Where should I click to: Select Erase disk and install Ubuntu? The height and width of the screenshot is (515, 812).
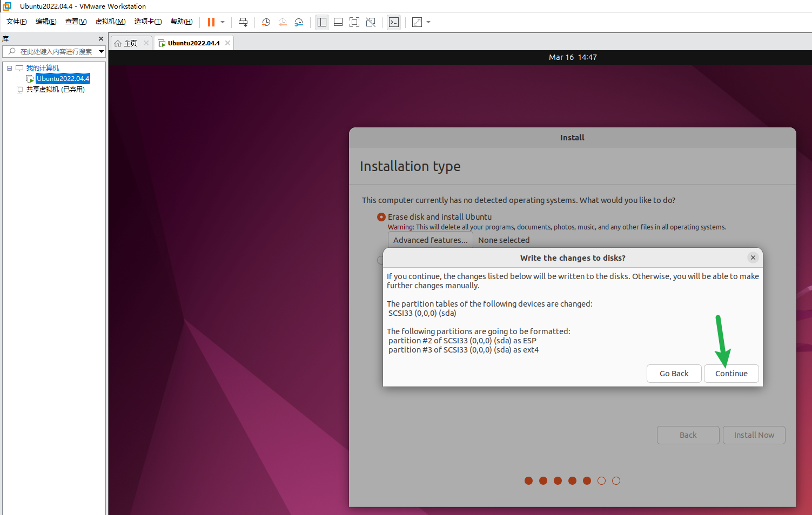click(x=381, y=217)
